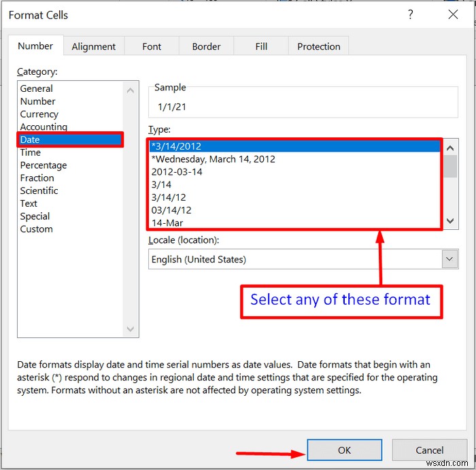The width and height of the screenshot is (476, 470).
Task: Open the Protection tab
Action: (318, 46)
